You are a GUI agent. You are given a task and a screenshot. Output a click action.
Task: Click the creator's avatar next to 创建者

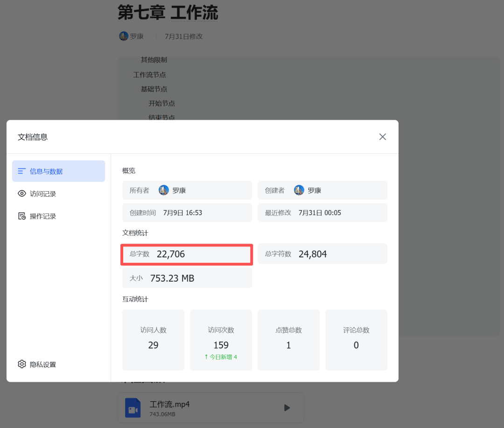(x=299, y=190)
